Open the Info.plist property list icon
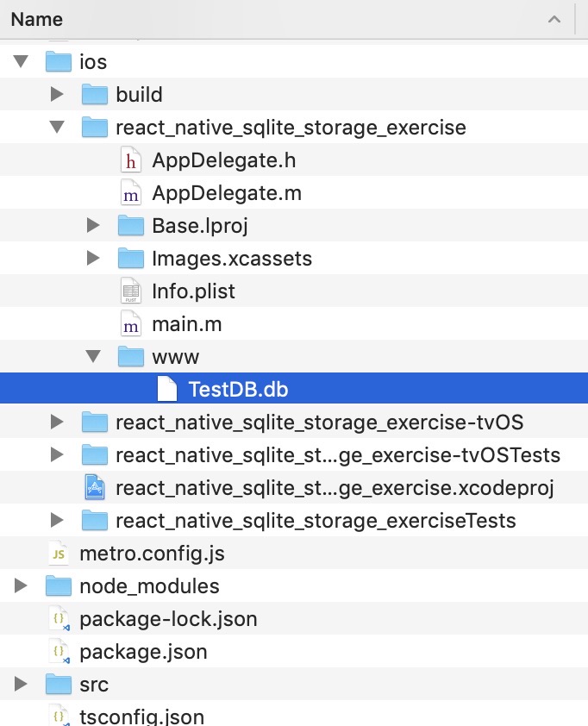The height and width of the screenshot is (726, 588). [x=130, y=291]
